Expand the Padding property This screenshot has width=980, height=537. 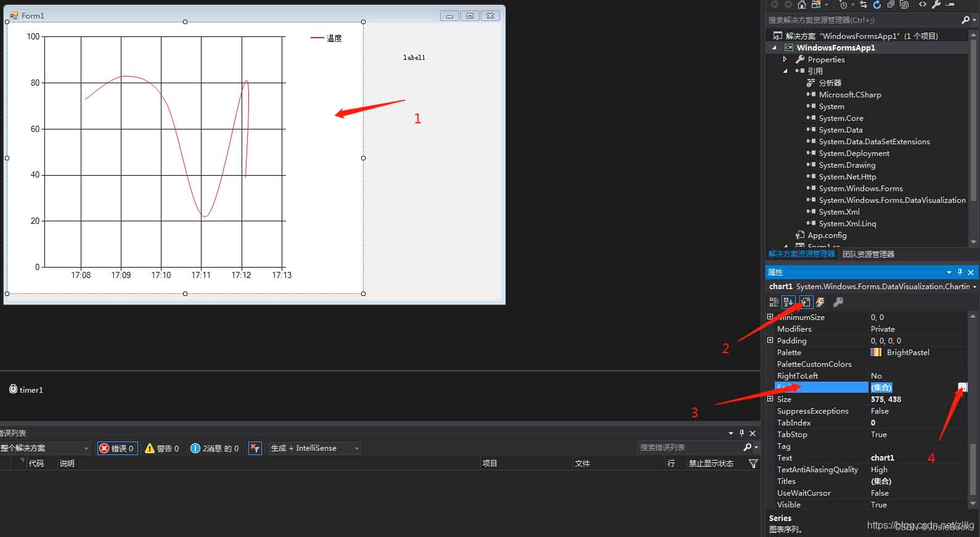pos(770,340)
